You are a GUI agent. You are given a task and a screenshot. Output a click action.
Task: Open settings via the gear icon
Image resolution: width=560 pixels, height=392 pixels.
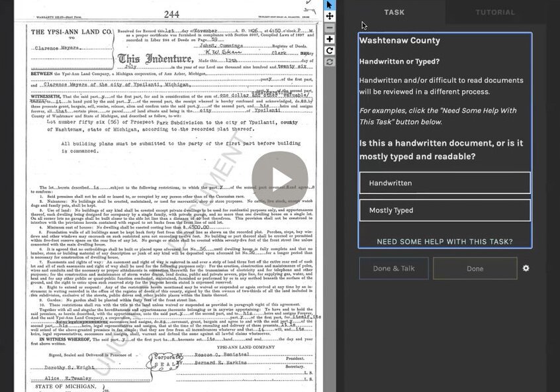[526, 268]
